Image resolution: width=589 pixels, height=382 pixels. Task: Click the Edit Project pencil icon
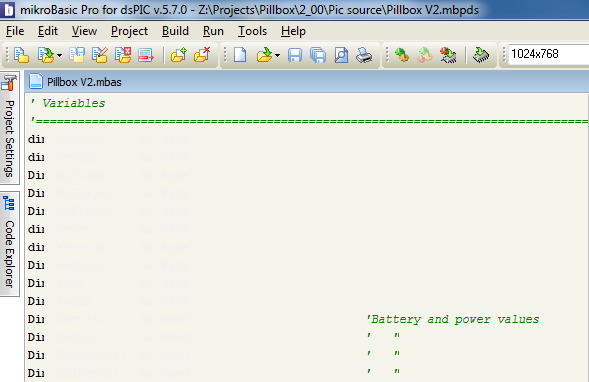(x=100, y=55)
